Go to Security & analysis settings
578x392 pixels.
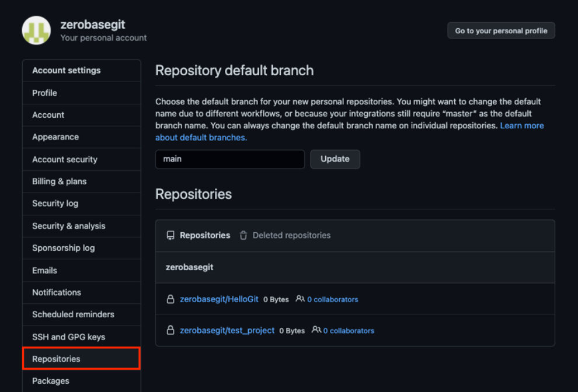point(82,226)
